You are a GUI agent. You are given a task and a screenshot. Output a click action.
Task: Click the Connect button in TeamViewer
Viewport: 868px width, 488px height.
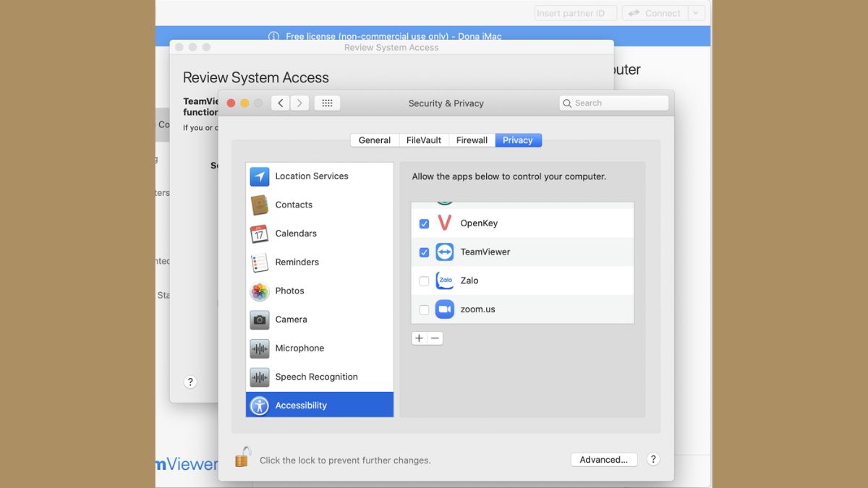pyautogui.click(x=655, y=13)
